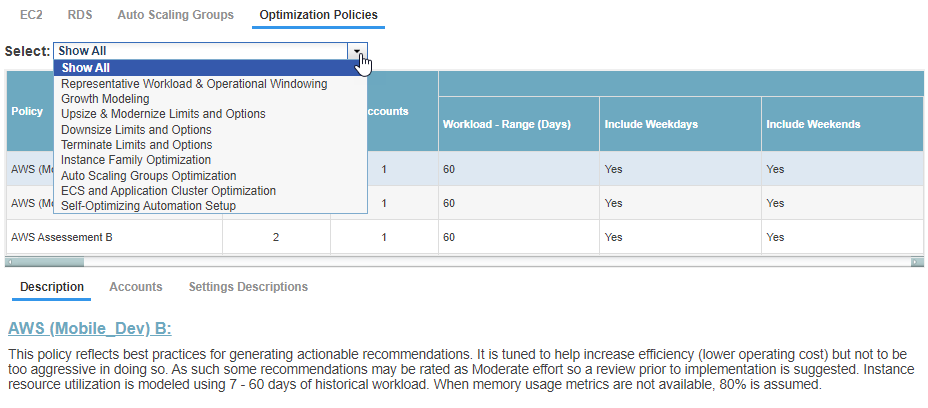Select the Optimization Policies tab
The width and height of the screenshot is (928, 408).
tap(318, 15)
